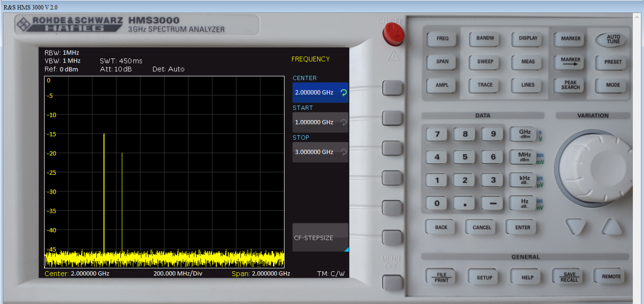Image resolution: width=644 pixels, height=304 pixels.
Task: Select the FREQ key
Action: pos(442,39)
